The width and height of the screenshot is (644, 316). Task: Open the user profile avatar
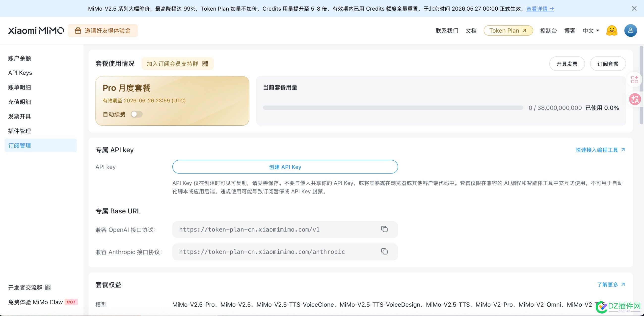[x=630, y=30]
